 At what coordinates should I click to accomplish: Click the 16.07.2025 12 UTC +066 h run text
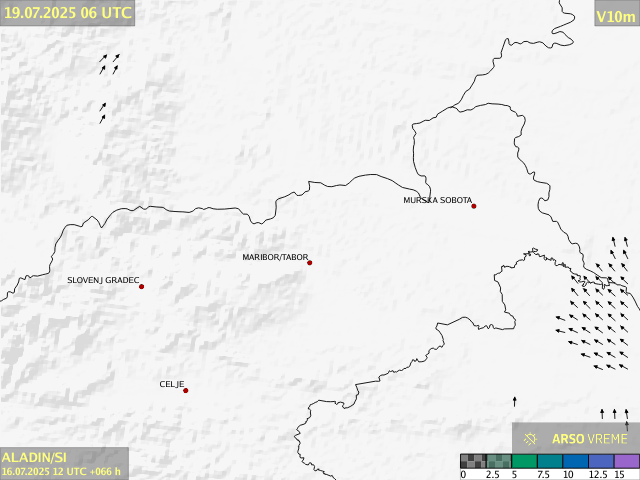tap(61, 471)
